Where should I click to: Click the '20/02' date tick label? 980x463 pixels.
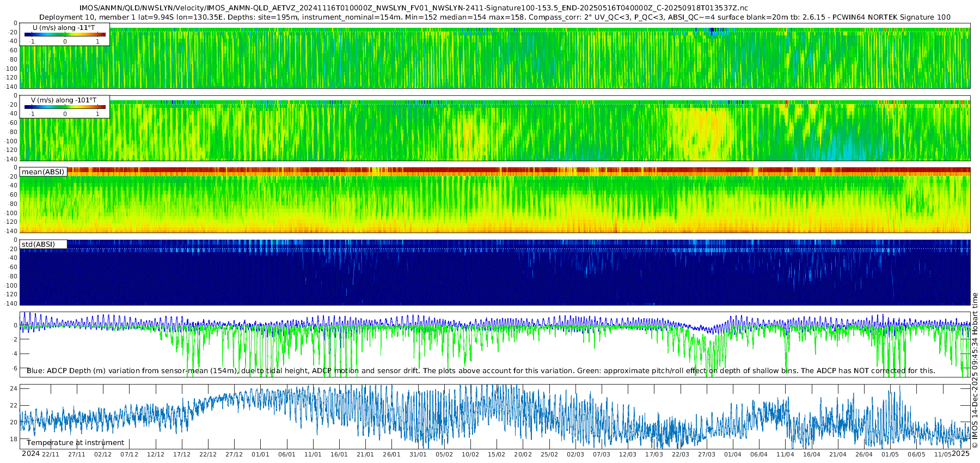click(523, 454)
